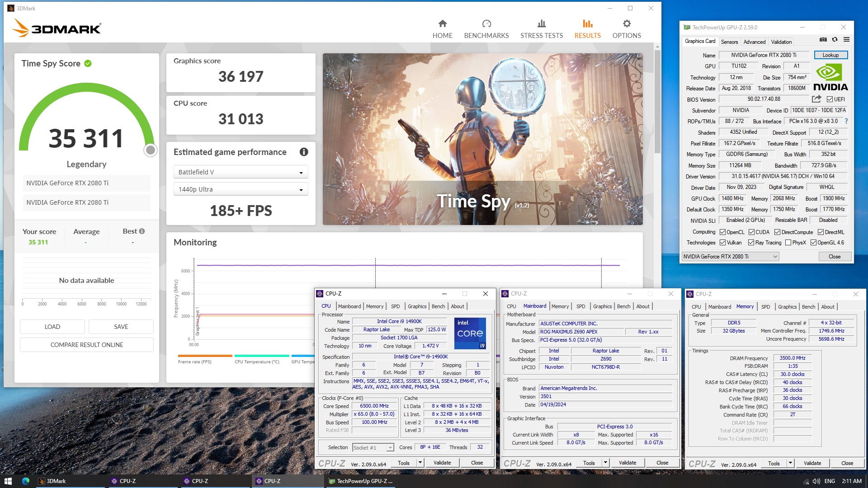
Task: Toggle the UEFI checkbox in GPU-Z
Action: (830, 99)
